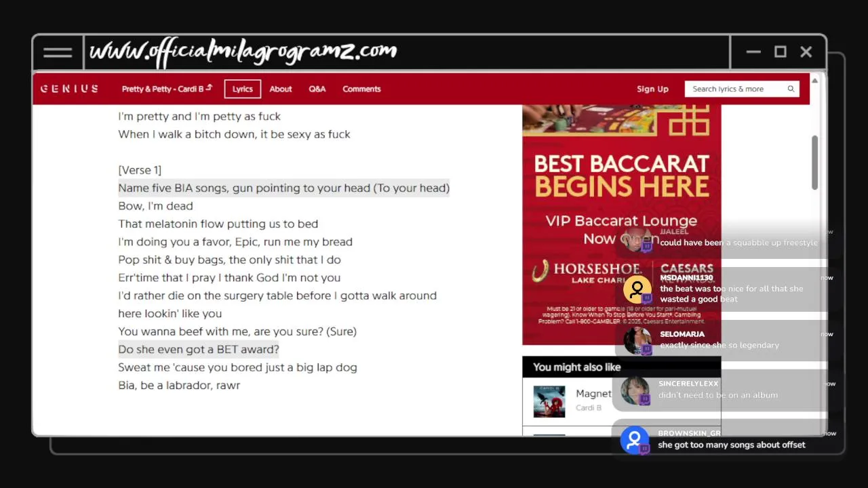Click lyric 'That melatonin flow putting us to bed'

218,224
